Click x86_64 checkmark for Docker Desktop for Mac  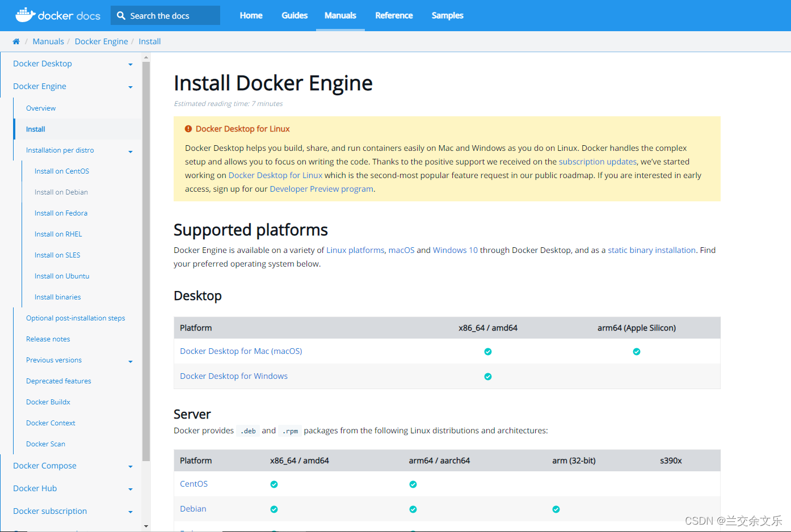[x=488, y=352]
